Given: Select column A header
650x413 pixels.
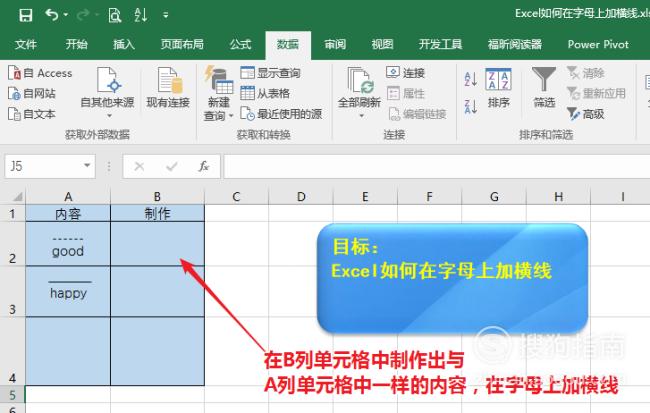Looking at the screenshot, I should coord(68,197).
